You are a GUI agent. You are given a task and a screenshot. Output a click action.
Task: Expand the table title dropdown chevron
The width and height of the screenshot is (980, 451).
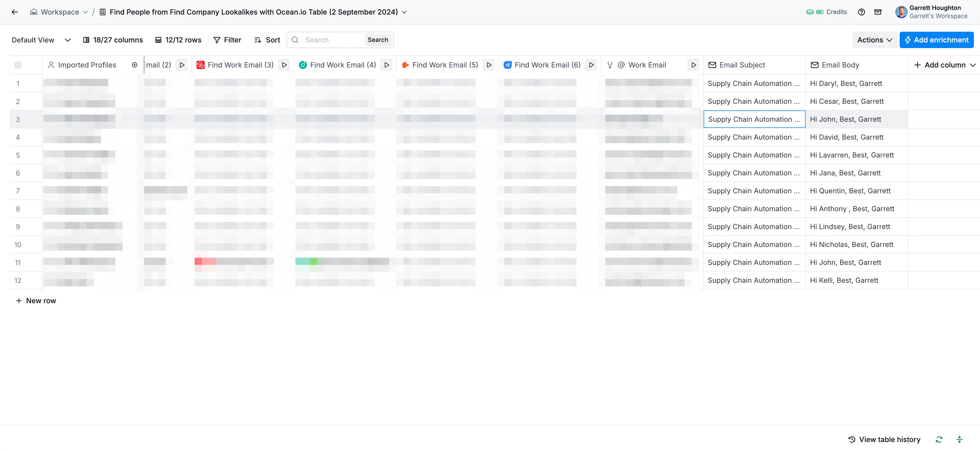404,12
